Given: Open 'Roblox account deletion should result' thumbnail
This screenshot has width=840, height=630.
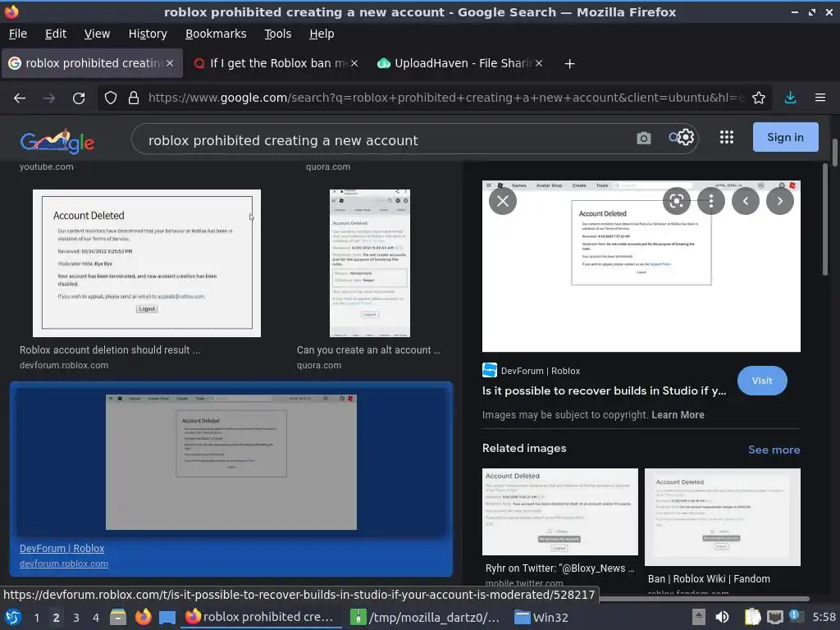Looking at the screenshot, I should pos(147,263).
